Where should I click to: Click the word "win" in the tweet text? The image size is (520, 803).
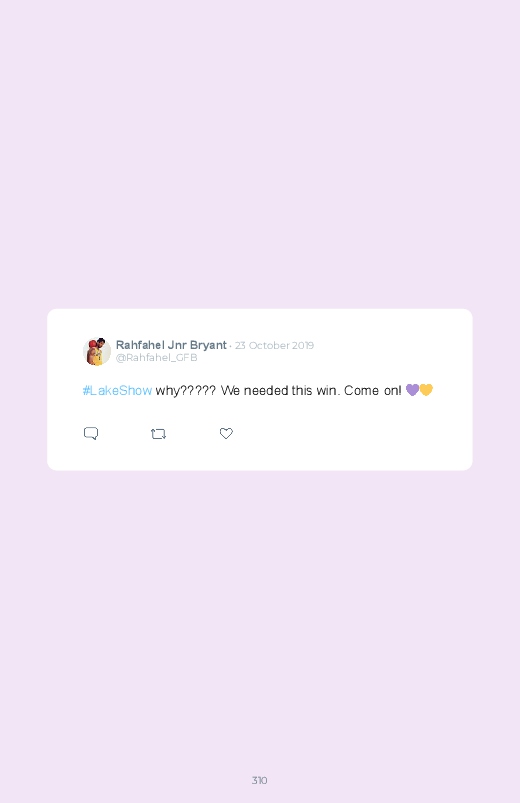click(x=326, y=390)
